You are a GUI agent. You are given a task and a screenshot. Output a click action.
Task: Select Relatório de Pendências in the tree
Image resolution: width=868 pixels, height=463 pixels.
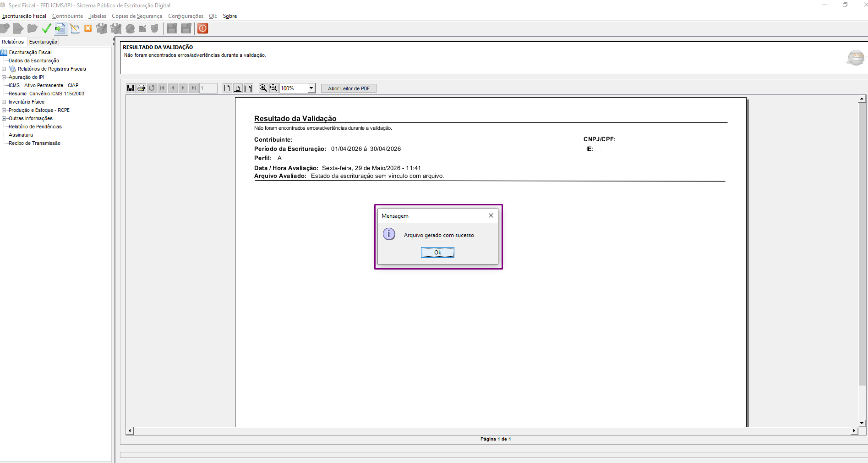[x=35, y=127]
